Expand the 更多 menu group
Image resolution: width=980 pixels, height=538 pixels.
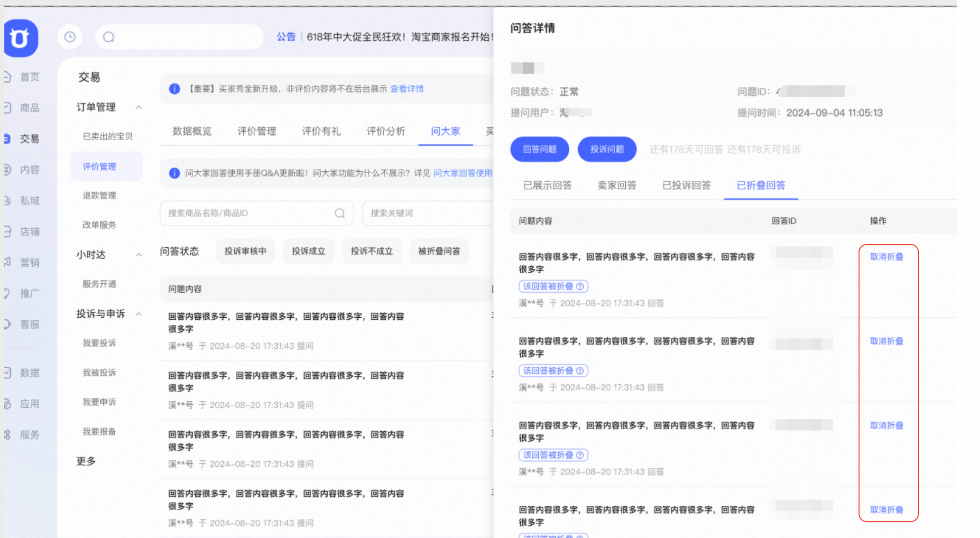(86, 461)
